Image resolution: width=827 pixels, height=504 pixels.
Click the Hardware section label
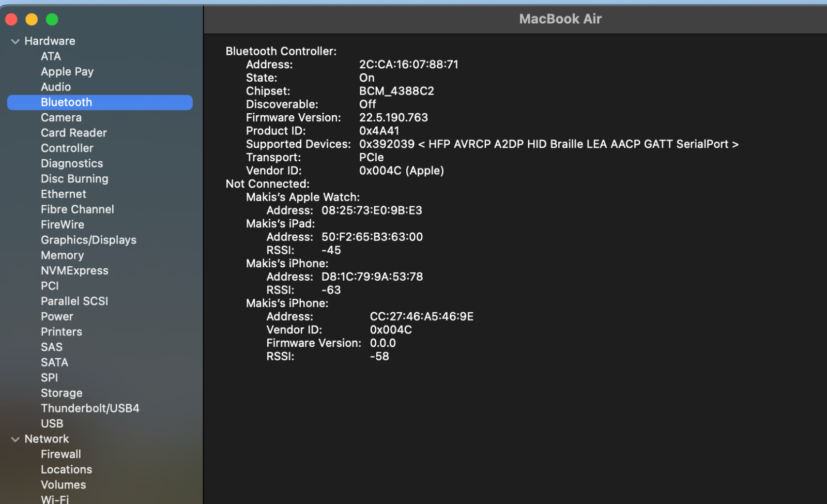50,41
